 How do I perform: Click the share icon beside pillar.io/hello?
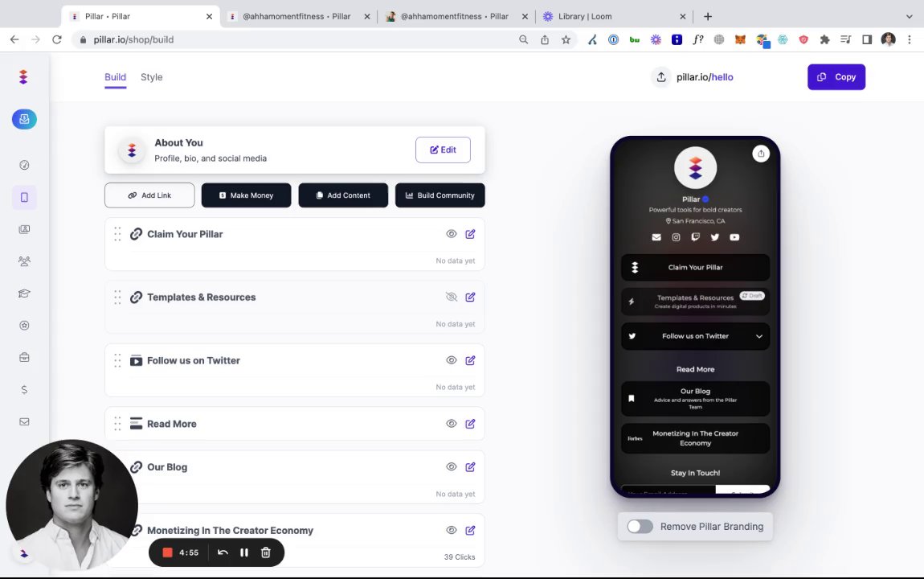point(661,77)
